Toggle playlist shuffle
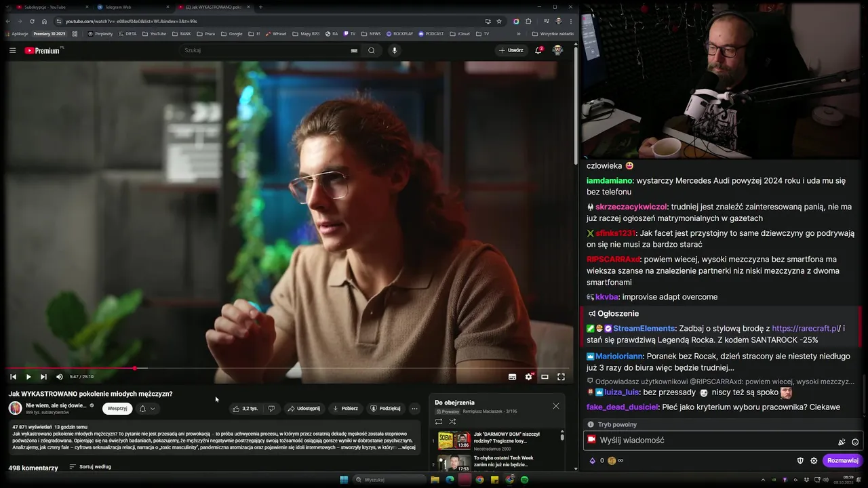This screenshot has width=868, height=488. pyautogui.click(x=452, y=422)
